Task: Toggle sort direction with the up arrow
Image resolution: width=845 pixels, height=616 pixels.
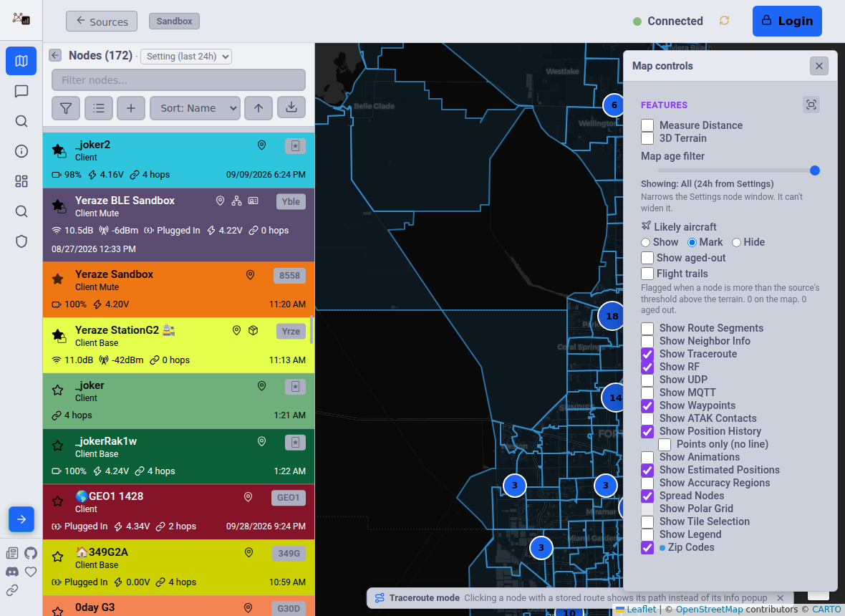Action: [x=259, y=108]
